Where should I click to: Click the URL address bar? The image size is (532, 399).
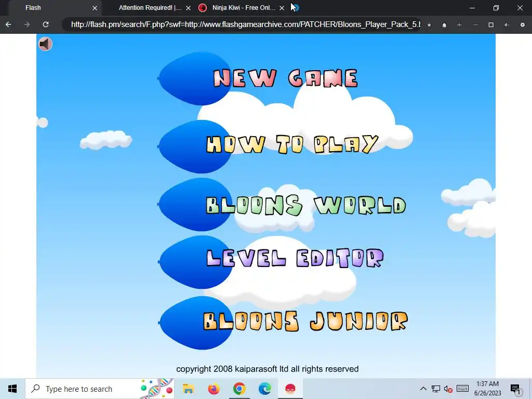(x=242, y=24)
